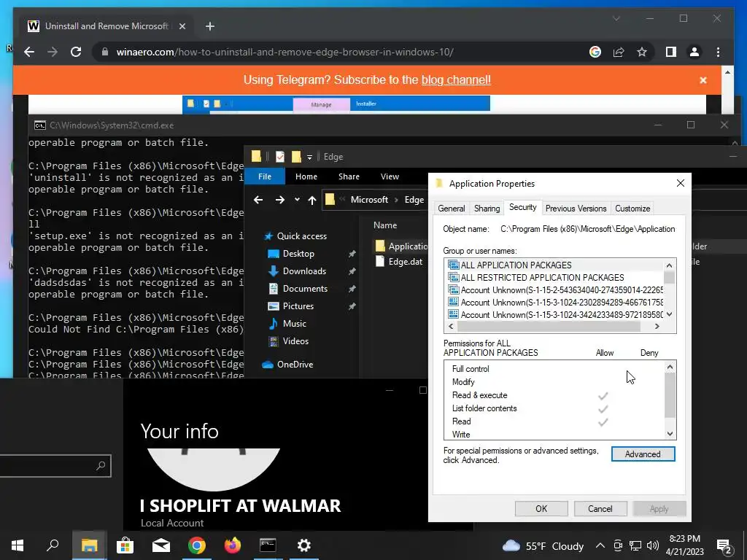Image resolution: width=747 pixels, height=560 pixels.
Task: Follow the blog channel link
Action: [x=456, y=79]
